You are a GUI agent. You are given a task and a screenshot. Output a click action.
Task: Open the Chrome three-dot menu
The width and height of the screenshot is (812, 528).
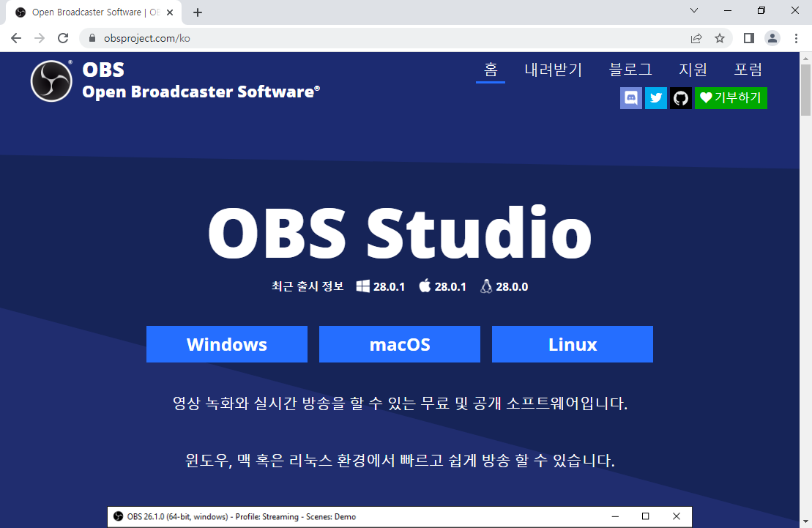coord(796,38)
